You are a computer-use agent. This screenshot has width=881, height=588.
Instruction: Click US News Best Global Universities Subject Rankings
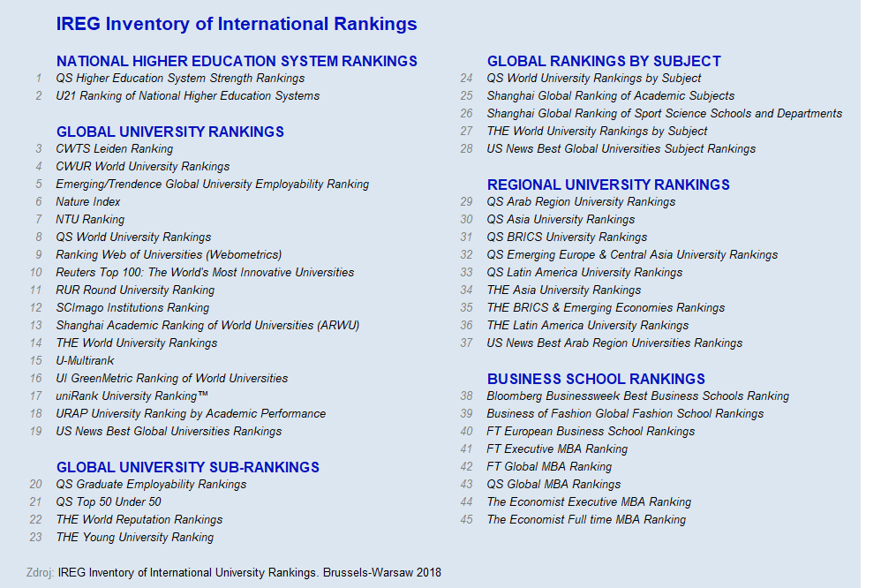[x=621, y=149]
